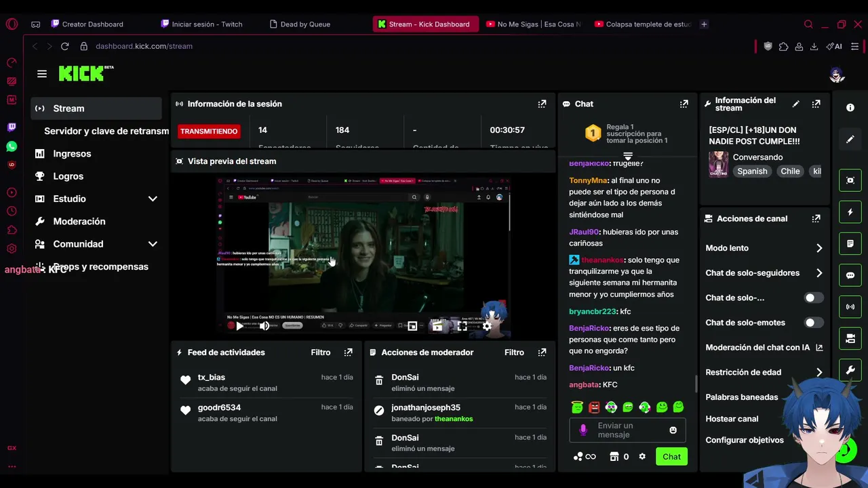
Task: Open Filtro in Feed de actividades
Action: pos(321,352)
